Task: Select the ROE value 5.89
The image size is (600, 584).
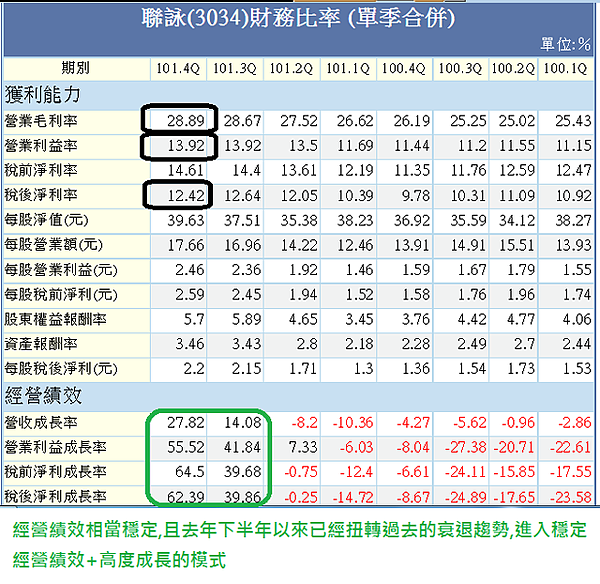Action: [x=246, y=319]
